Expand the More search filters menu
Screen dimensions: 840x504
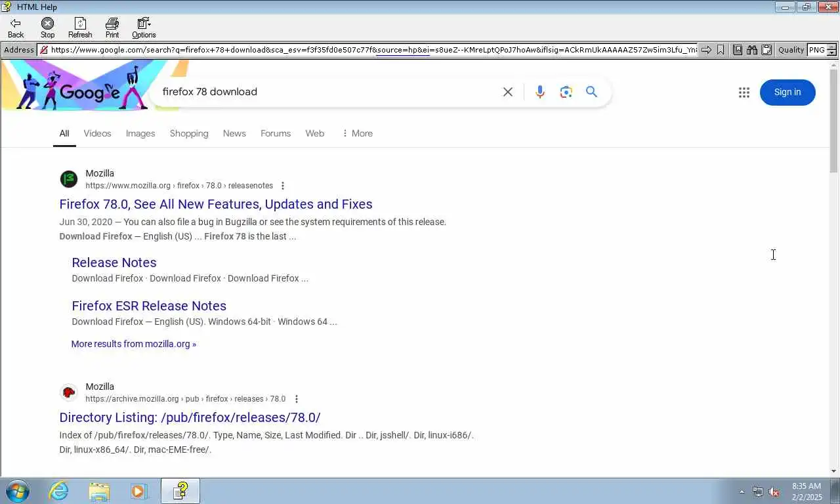click(357, 134)
